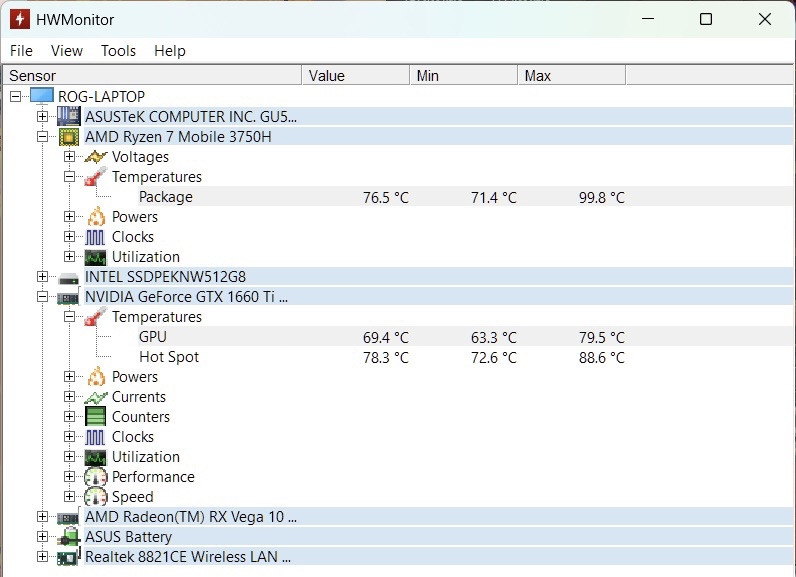Click the INTEL SSD drive icon
796x577 pixels.
[x=69, y=278]
